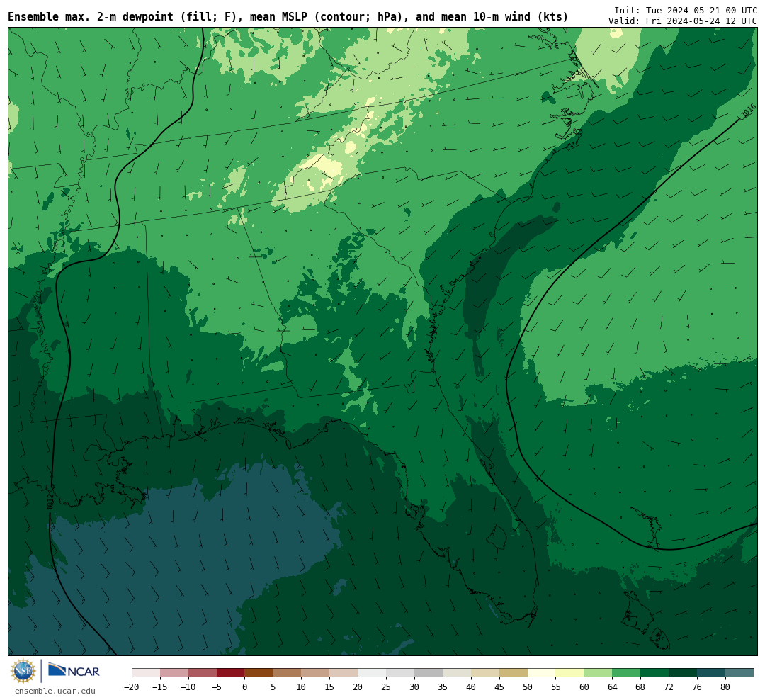Click the 20 colorbar tick label
The width and height of the screenshot is (765, 700).
point(358,687)
